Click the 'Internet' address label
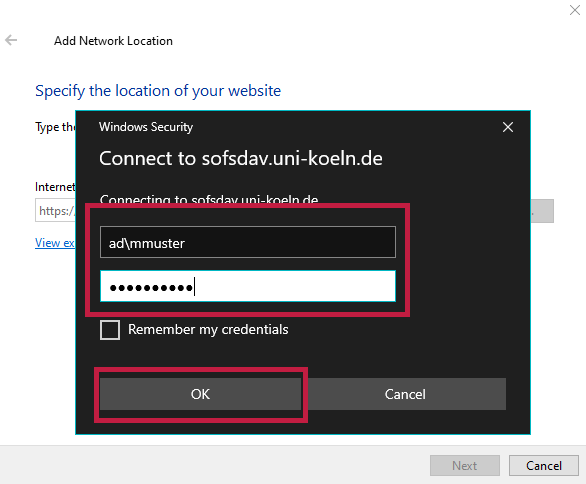586x484 pixels. [x=55, y=186]
